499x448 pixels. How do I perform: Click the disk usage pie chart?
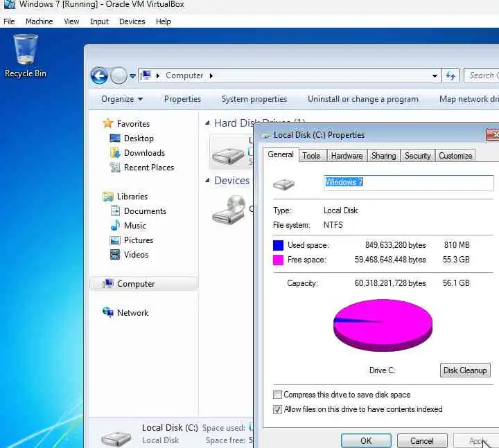pyautogui.click(x=383, y=325)
